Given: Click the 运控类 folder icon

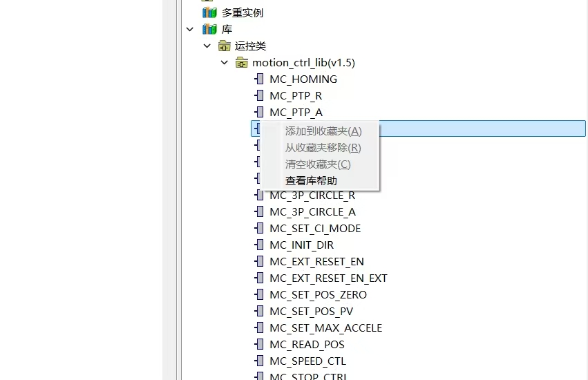Looking at the screenshot, I should pyautogui.click(x=225, y=46).
